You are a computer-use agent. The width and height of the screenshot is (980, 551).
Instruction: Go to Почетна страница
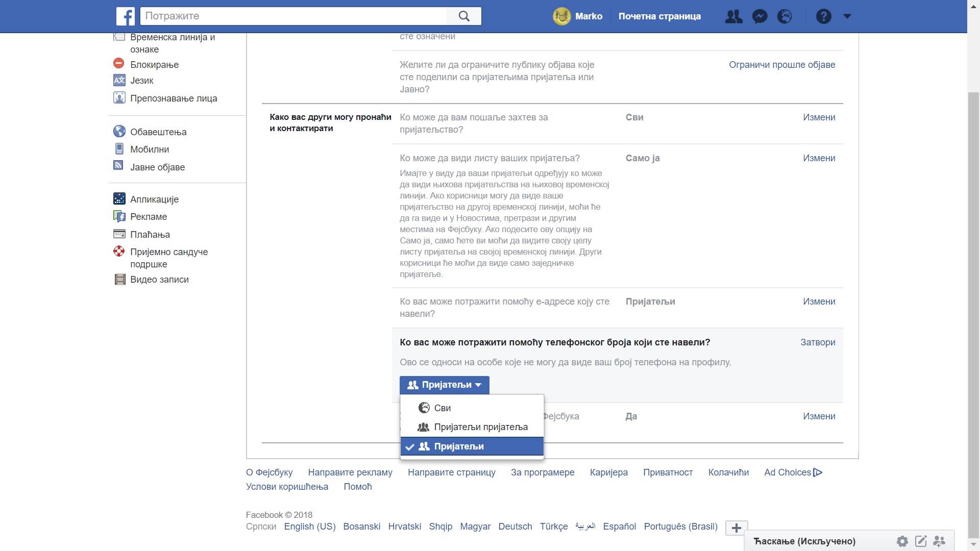coord(659,16)
